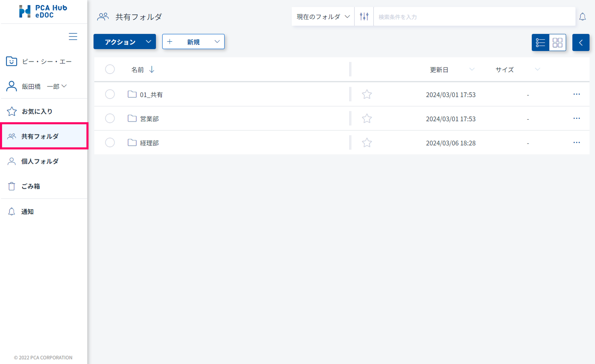This screenshot has height=364, width=595.
Task: Switch to list view layout
Action: (540, 43)
